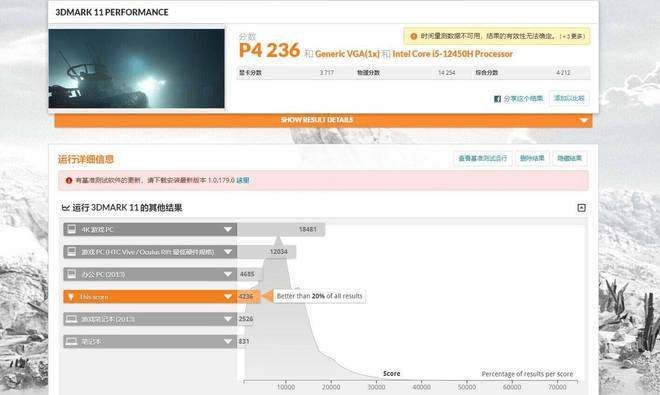
Task: Click the monitor icon on office PC (2013) row
Action: [x=72, y=274]
